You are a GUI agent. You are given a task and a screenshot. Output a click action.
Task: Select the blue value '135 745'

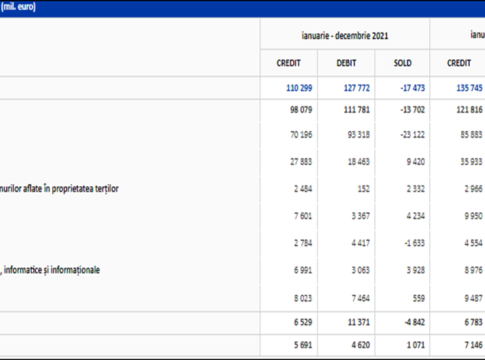pos(469,88)
